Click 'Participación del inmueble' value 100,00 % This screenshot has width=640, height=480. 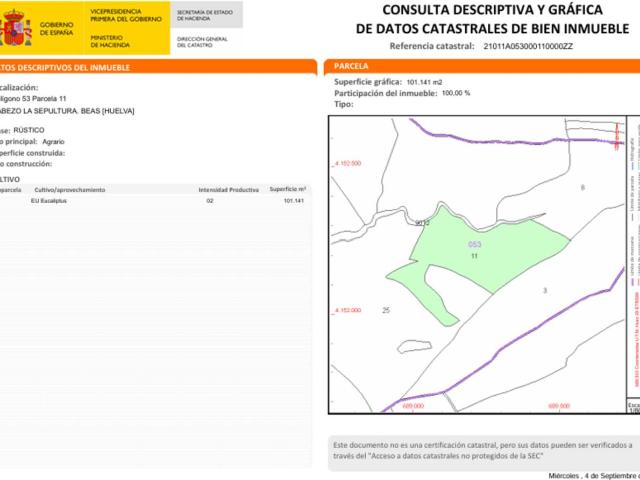(x=456, y=93)
